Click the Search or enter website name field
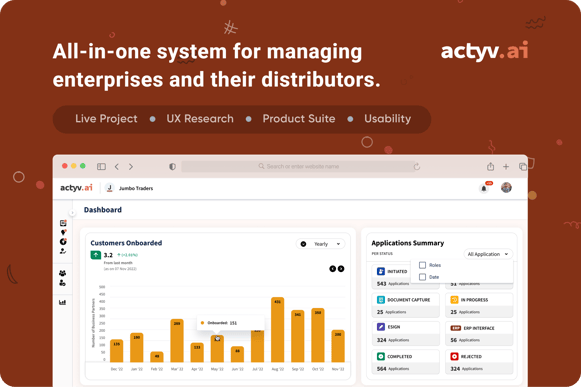This screenshot has height=387, width=581. click(298, 166)
